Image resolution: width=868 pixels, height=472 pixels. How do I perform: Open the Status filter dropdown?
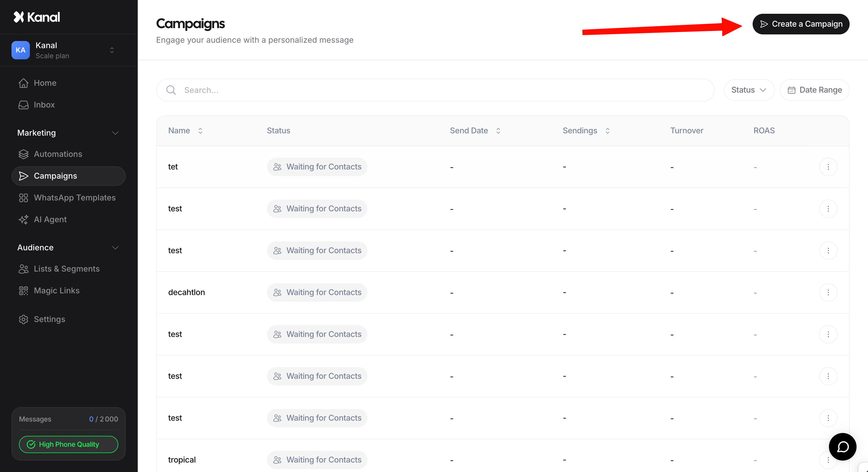tap(749, 90)
